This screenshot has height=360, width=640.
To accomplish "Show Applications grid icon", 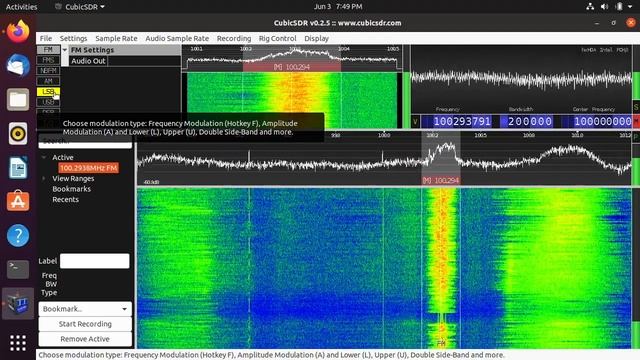I will (x=18, y=343).
